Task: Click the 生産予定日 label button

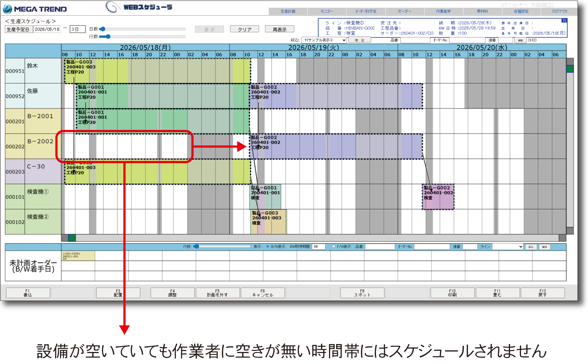Action: [19, 29]
